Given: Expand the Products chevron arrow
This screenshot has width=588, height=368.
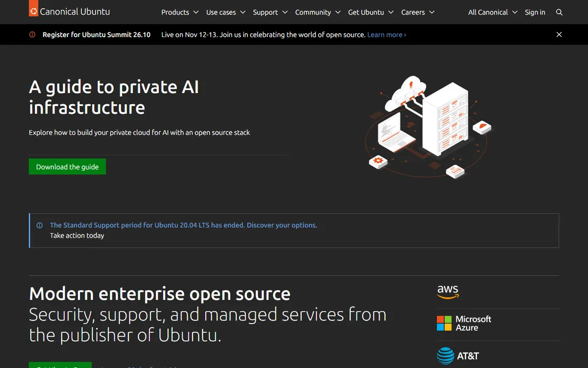Looking at the screenshot, I should click(196, 12).
